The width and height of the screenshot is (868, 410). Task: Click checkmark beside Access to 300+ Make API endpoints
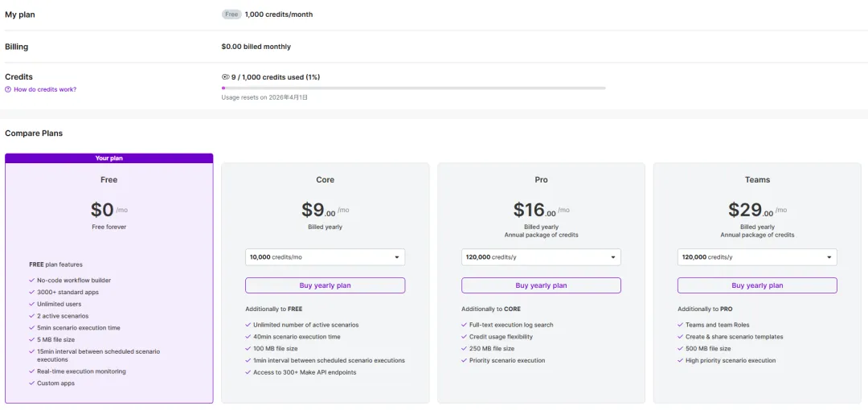pyautogui.click(x=248, y=372)
